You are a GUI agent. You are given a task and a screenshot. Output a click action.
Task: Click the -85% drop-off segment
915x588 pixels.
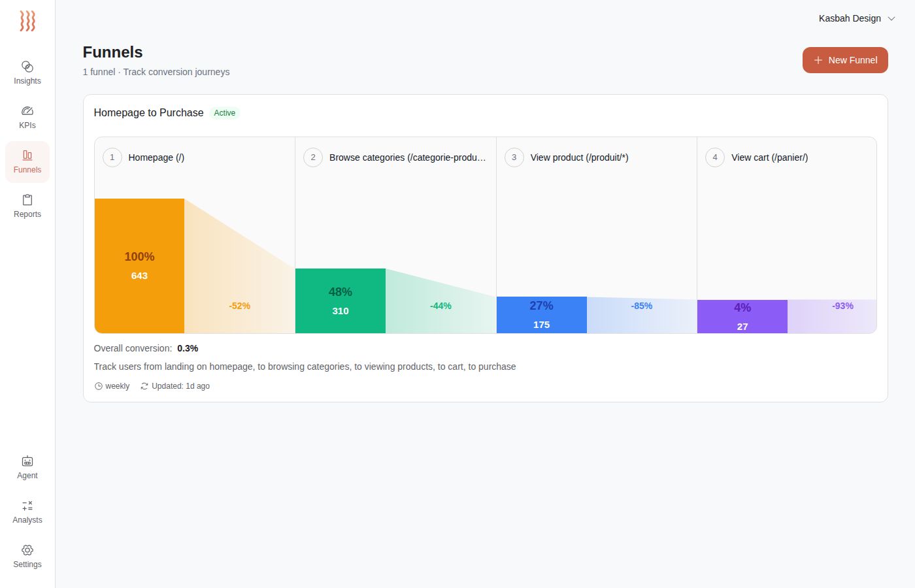click(642, 305)
